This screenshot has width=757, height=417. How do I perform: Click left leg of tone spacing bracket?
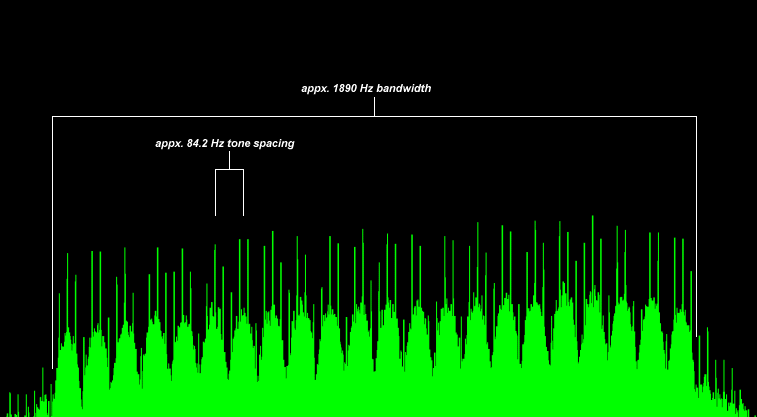point(216,195)
